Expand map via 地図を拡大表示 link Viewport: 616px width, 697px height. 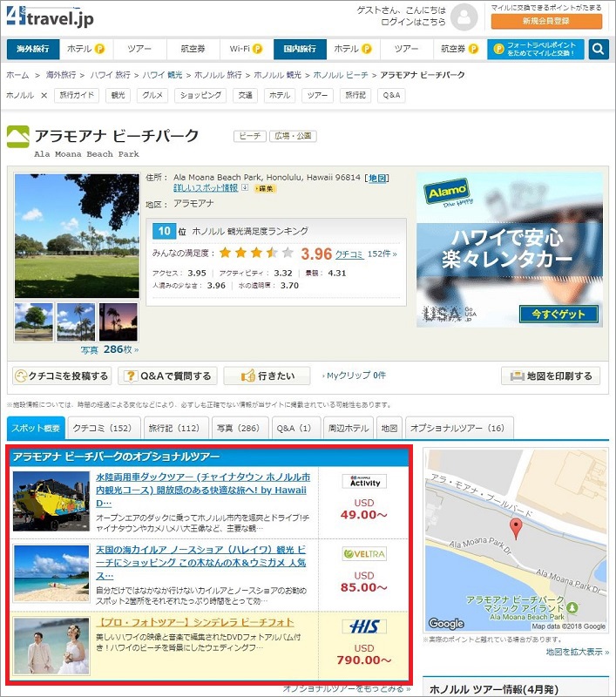tap(577, 652)
